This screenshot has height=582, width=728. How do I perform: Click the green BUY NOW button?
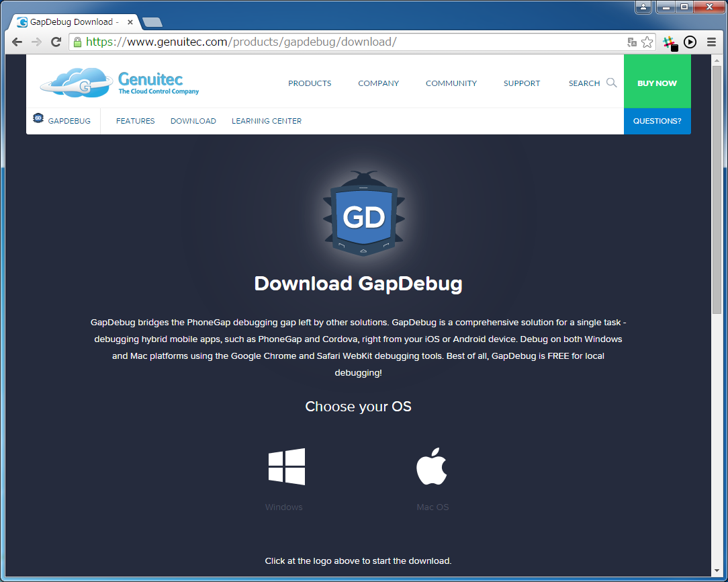point(657,83)
